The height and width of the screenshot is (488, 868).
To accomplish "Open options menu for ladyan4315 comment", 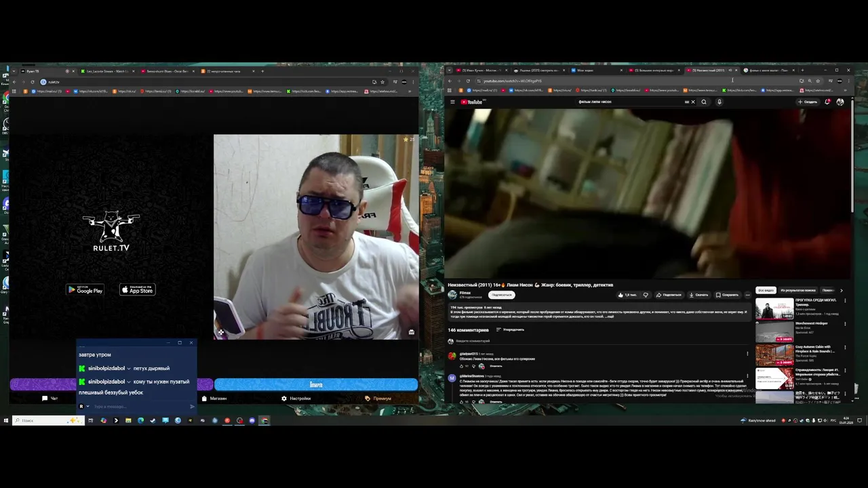I will pos(747,354).
